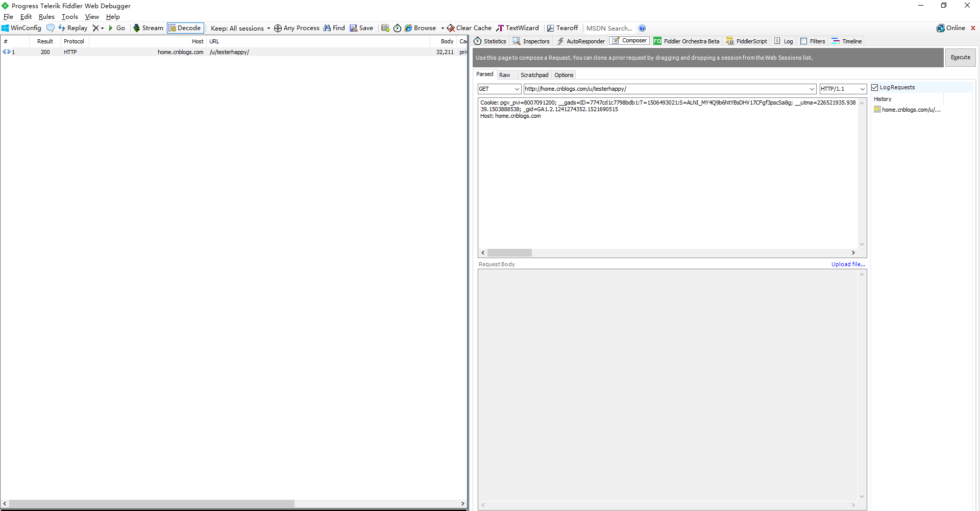Click the headers scrollbar right arrow
980x511 pixels.
(x=853, y=253)
